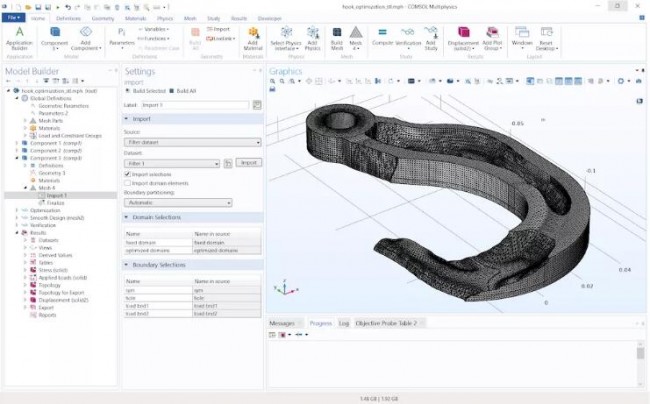
Task: Open the Messages tab
Action: [282, 323]
